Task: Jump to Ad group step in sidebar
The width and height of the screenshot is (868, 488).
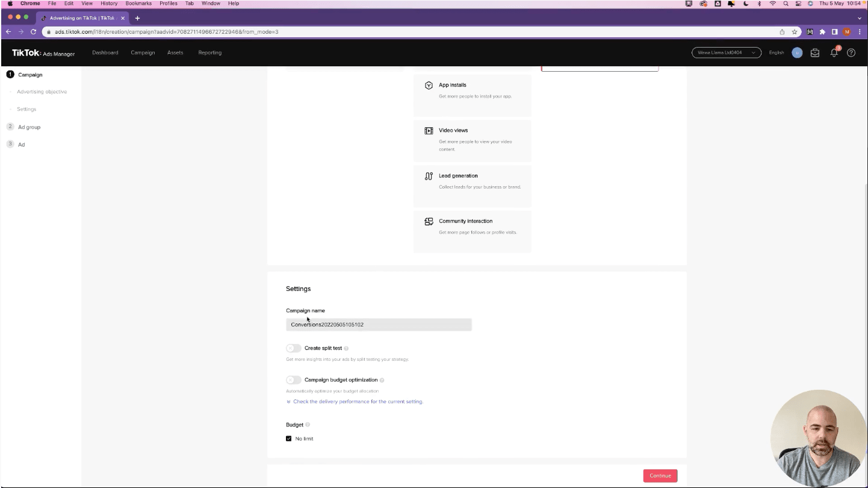Action: click(29, 127)
